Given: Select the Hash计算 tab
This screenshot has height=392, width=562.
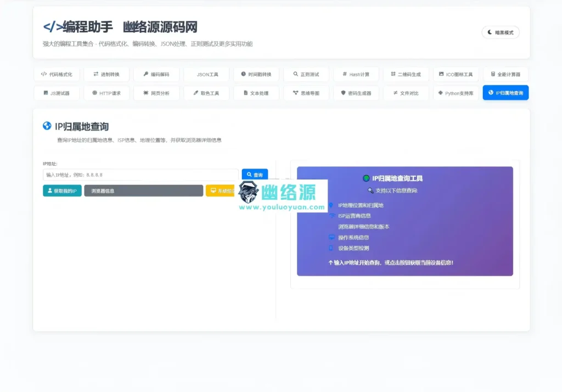Looking at the screenshot, I should pos(356,74).
